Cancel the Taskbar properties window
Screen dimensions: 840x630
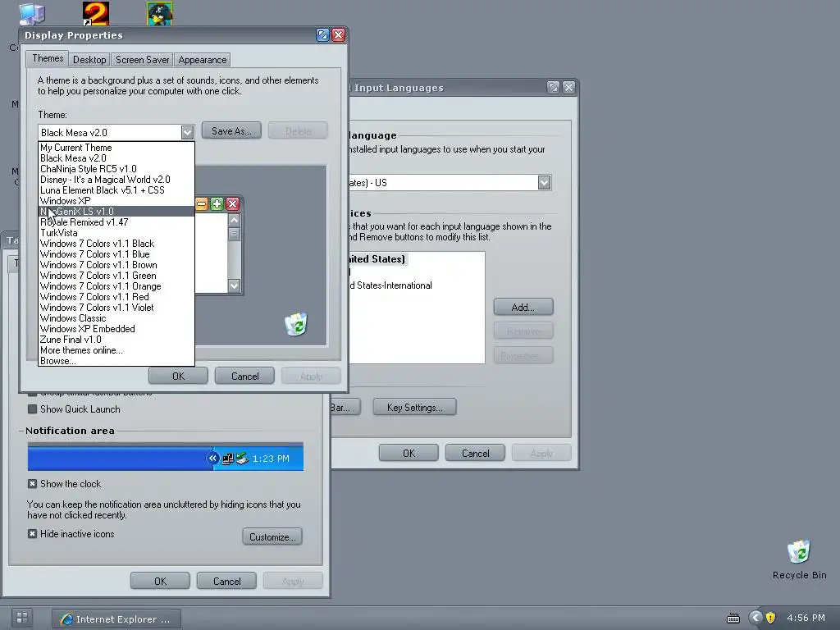(x=226, y=582)
